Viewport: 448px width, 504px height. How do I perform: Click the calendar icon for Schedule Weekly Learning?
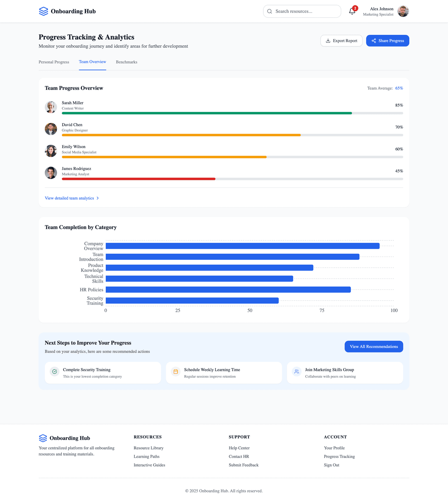pos(176,371)
